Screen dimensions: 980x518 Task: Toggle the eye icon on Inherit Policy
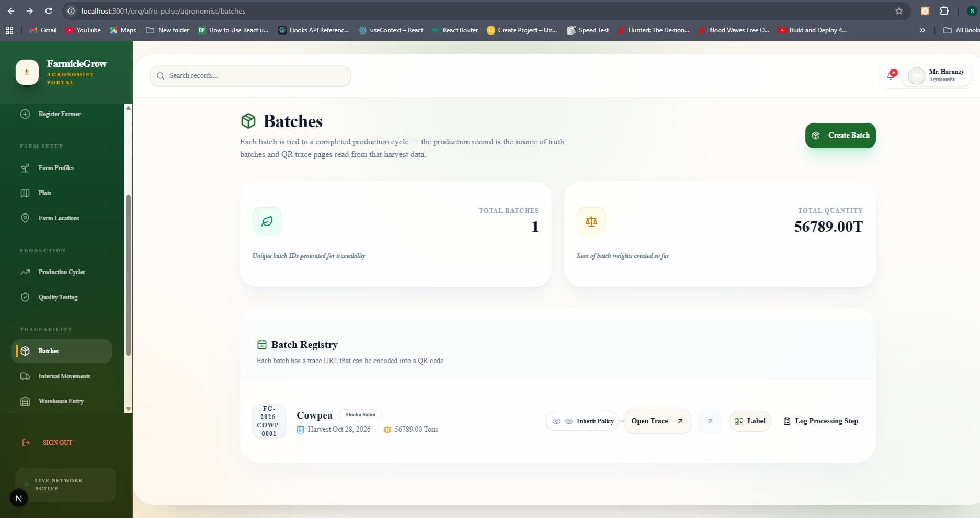[556, 421]
